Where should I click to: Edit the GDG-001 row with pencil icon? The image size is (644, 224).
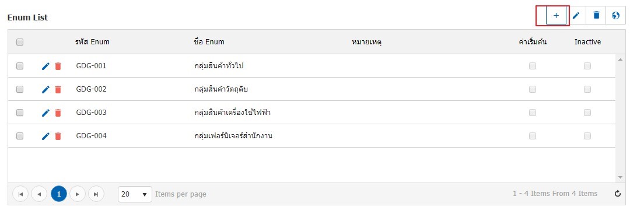[x=45, y=66]
